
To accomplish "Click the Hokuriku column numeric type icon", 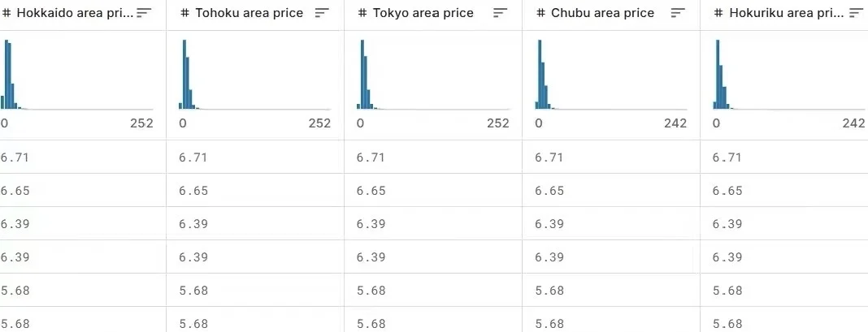I will pyautogui.click(x=718, y=14).
